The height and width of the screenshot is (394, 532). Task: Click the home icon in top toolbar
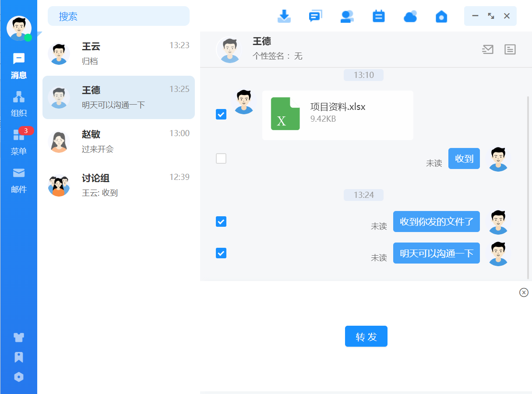click(x=441, y=16)
